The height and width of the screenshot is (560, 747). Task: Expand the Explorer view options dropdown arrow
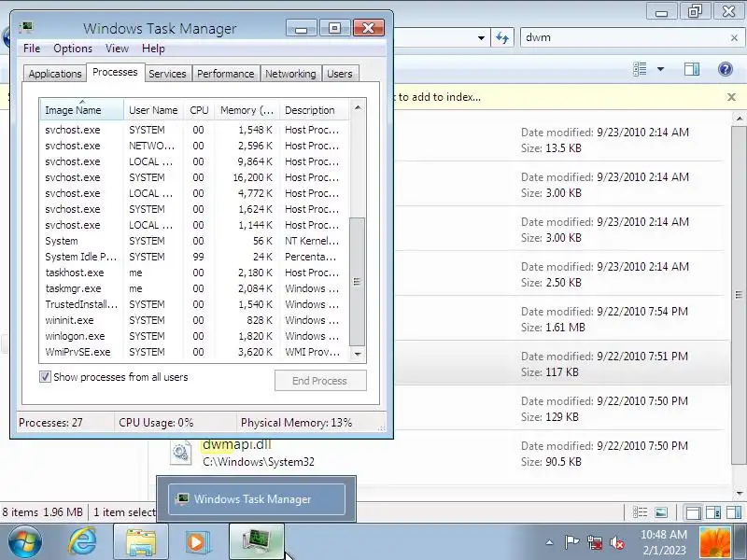pos(661,69)
